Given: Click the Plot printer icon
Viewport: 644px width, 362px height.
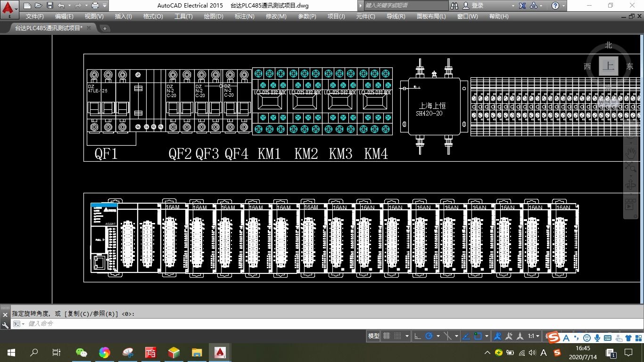Looking at the screenshot, I should point(95,6).
